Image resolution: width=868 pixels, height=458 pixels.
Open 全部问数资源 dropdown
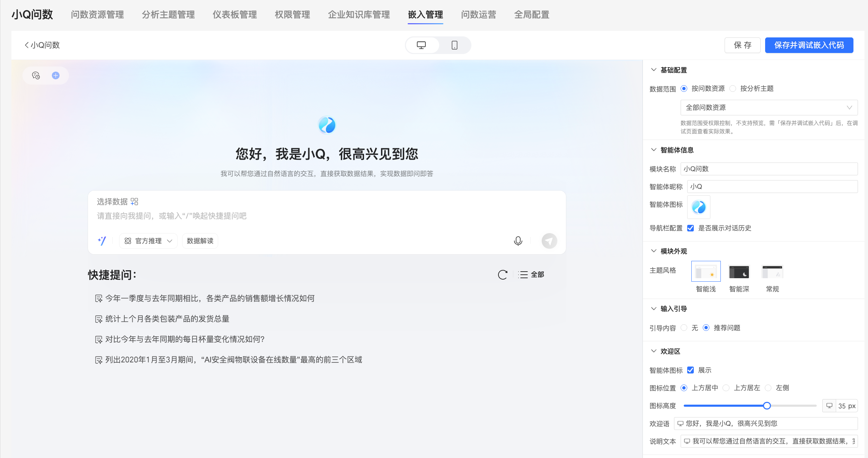coord(769,107)
